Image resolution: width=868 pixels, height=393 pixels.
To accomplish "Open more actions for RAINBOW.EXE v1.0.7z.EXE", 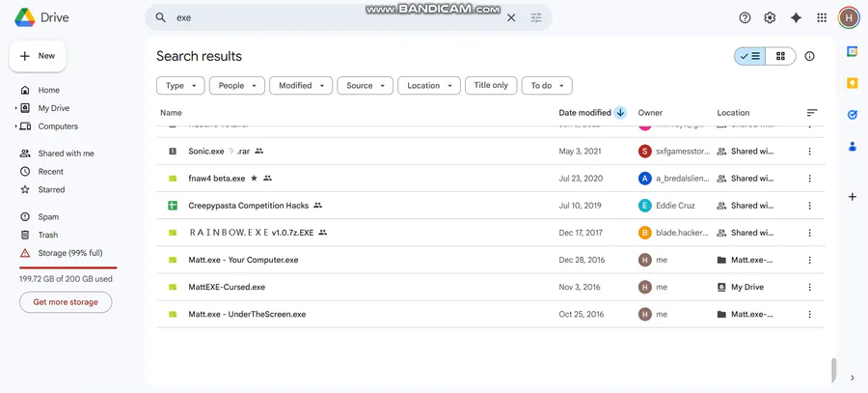I will pyautogui.click(x=809, y=233).
